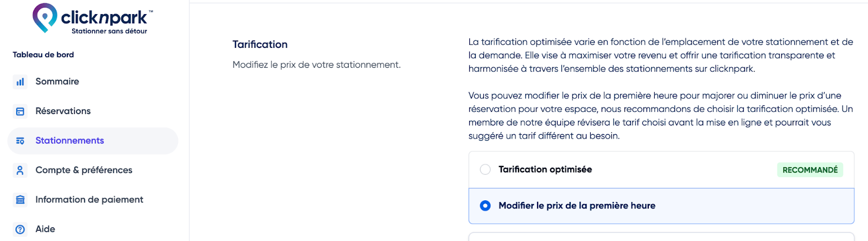Click the RECOMMANDÉ green badge
This screenshot has width=868, height=241.
pyautogui.click(x=810, y=170)
